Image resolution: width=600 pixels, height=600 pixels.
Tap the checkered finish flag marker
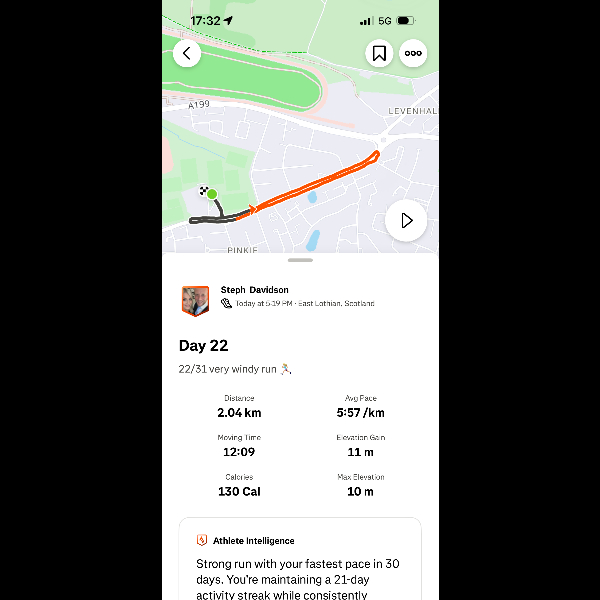(x=204, y=190)
